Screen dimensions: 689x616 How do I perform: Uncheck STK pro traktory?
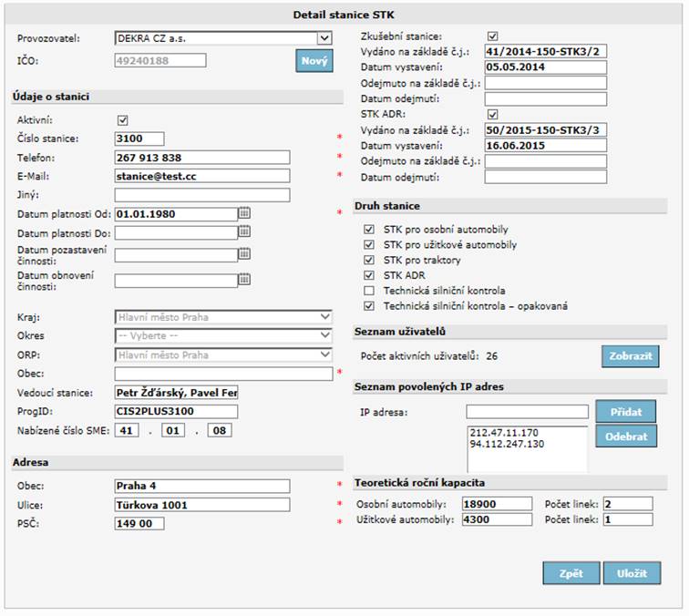point(369,260)
